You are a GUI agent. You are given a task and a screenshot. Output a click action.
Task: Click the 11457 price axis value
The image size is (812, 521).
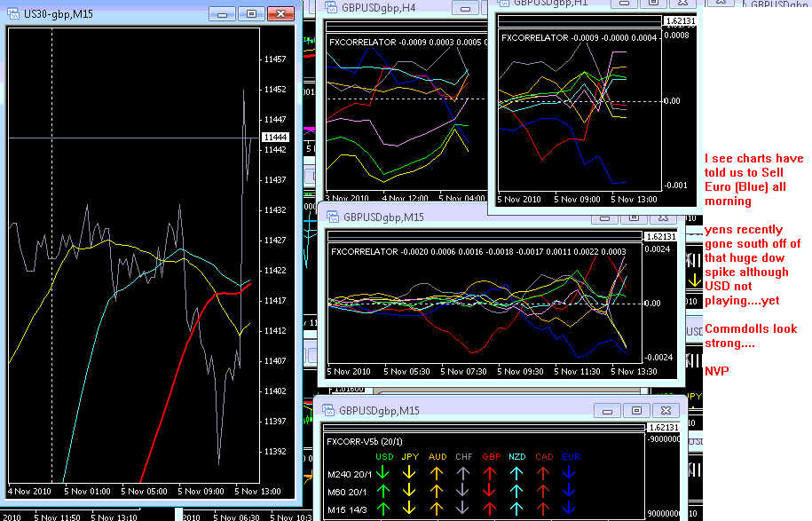pos(275,59)
